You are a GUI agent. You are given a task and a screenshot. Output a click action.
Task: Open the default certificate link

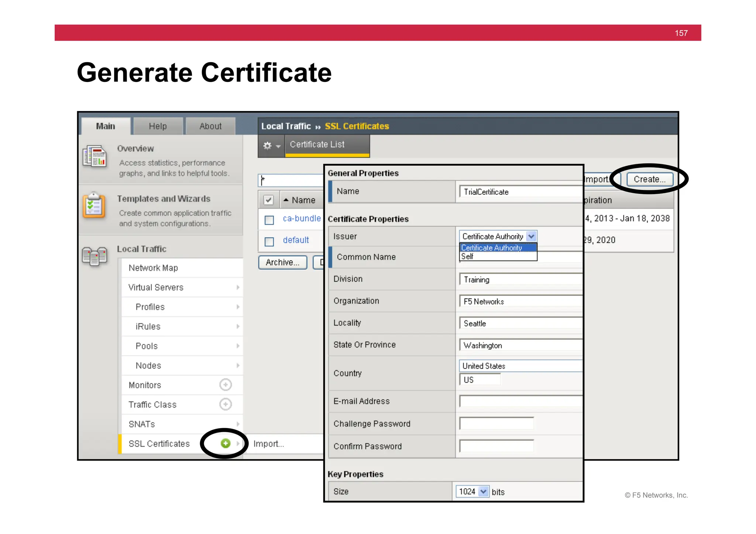(296, 240)
